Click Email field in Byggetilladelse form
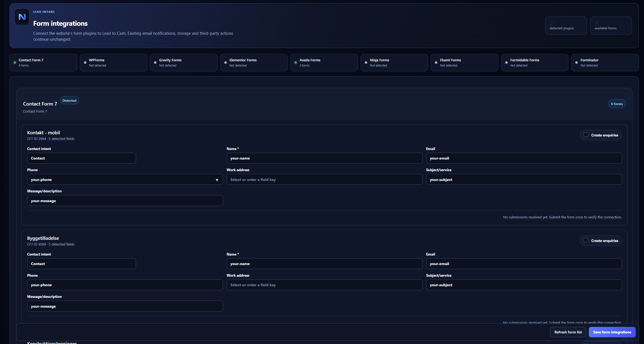 coord(524,264)
